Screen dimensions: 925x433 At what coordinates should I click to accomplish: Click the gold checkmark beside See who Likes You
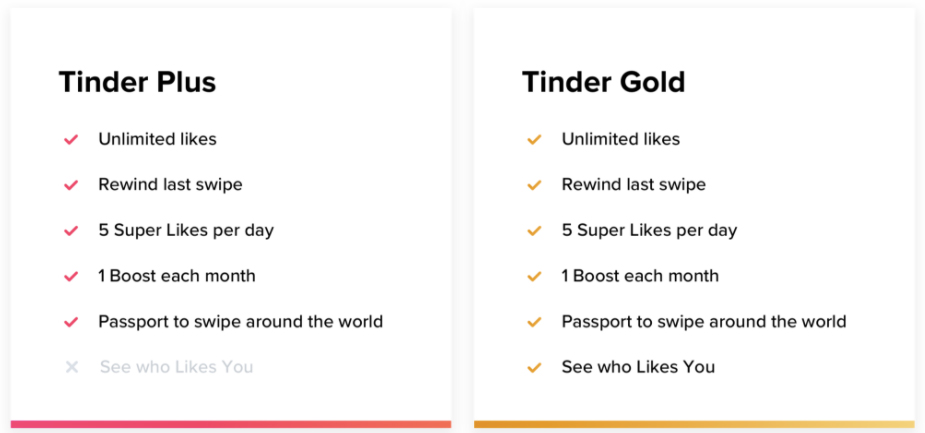[x=534, y=368]
